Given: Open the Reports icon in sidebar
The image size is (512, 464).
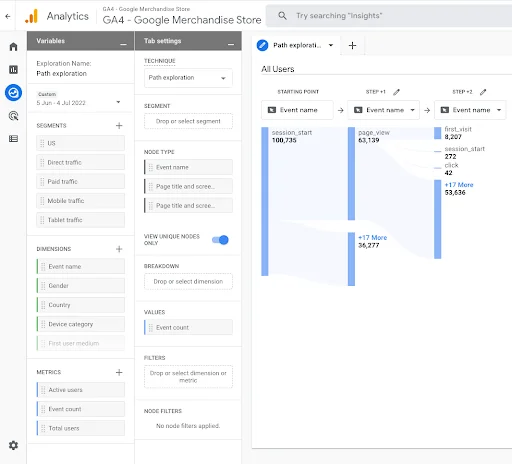Looking at the screenshot, I should point(13,69).
